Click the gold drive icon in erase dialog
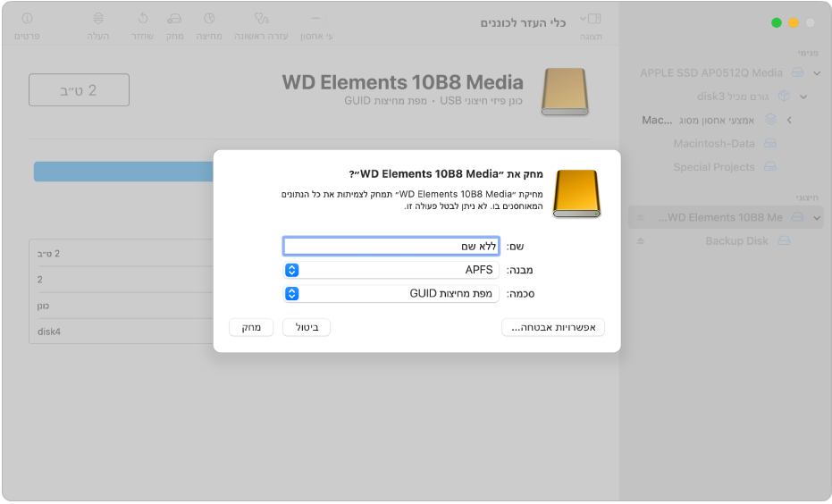Viewport: 832px width, 504px height. tap(576, 194)
